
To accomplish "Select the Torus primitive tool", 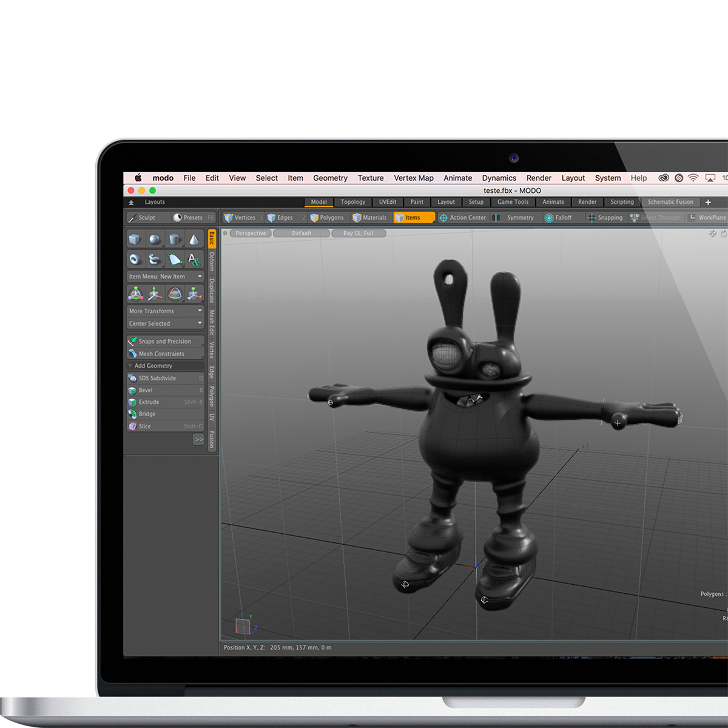I will (x=135, y=260).
